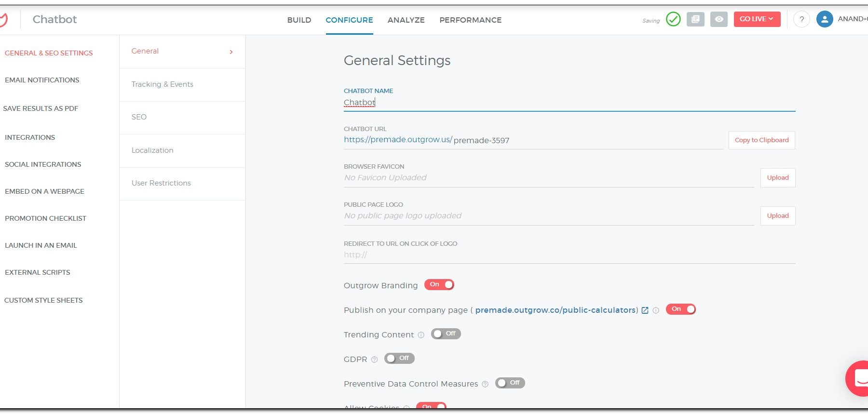Enable the GDPR toggle
The width and height of the screenshot is (868, 414).
pyautogui.click(x=399, y=359)
